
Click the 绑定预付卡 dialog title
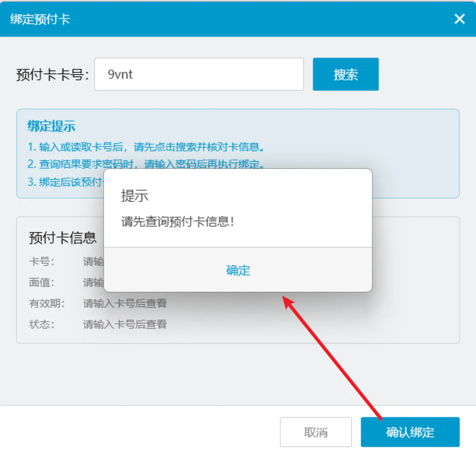[40, 19]
